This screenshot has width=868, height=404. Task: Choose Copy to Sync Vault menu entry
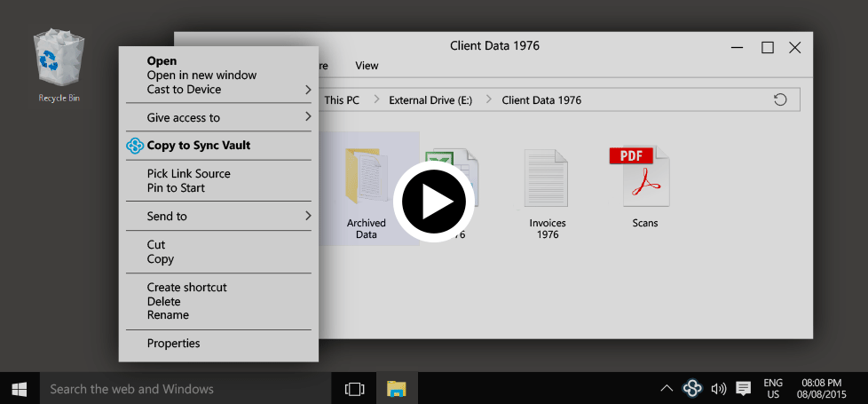[199, 146]
